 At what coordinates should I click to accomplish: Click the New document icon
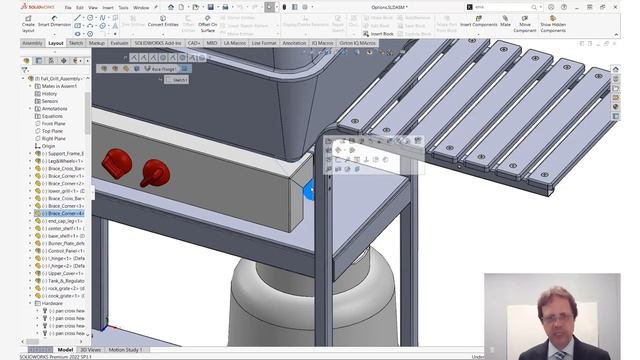coord(181,7)
